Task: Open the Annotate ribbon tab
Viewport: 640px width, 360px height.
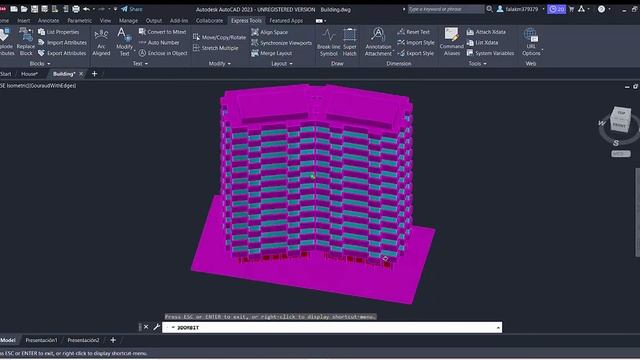Action: 48,20
